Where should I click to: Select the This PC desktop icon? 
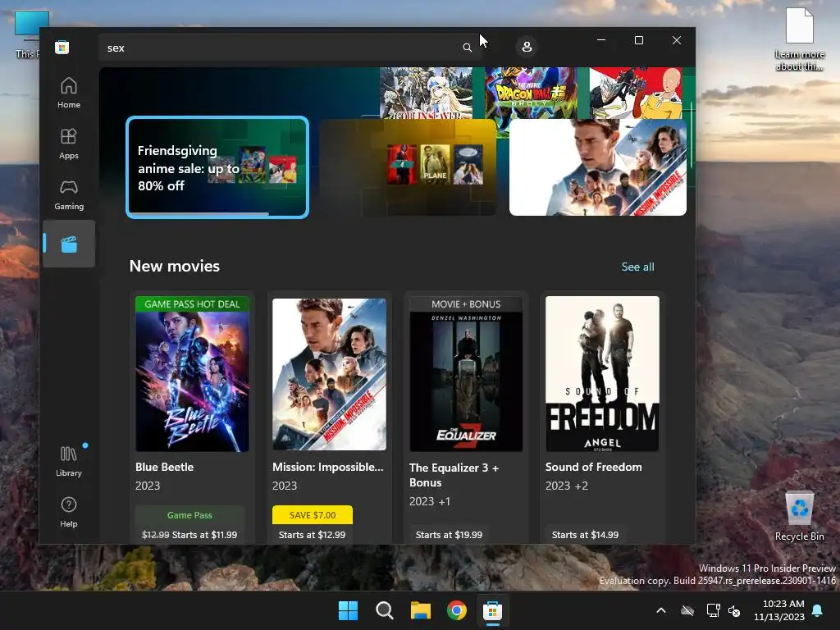point(27,34)
